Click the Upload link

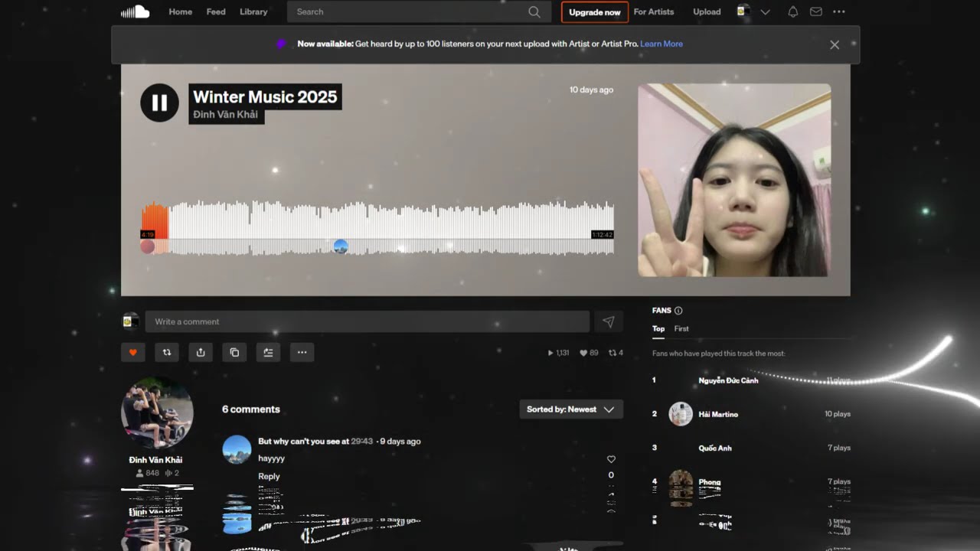click(x=707, y=12)
